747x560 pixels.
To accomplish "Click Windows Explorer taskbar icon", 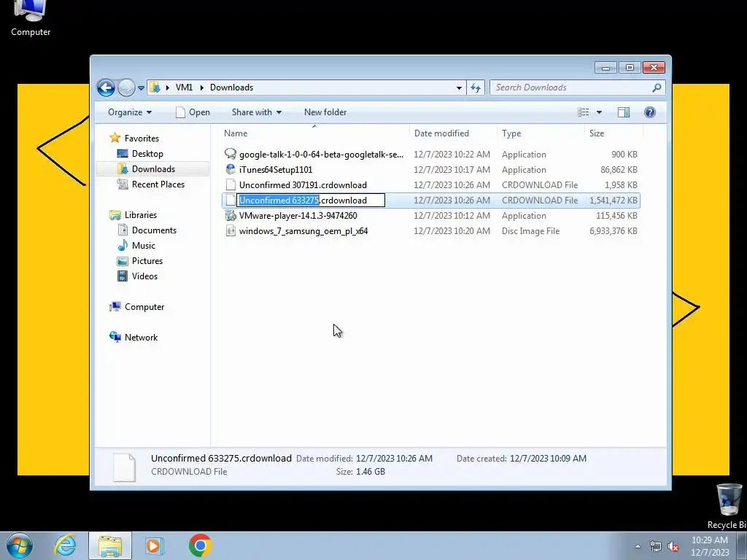I will click(110, 545).
